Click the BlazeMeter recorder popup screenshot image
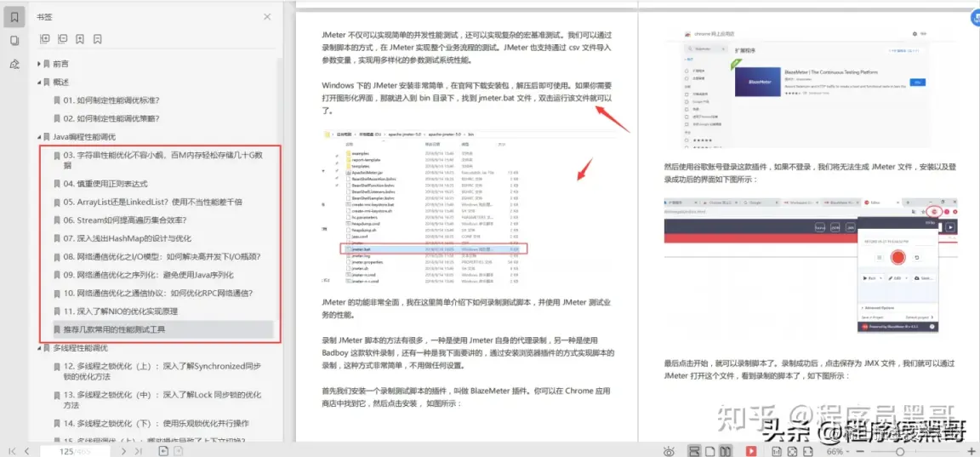The image size is (980, 457). point(811,265)
